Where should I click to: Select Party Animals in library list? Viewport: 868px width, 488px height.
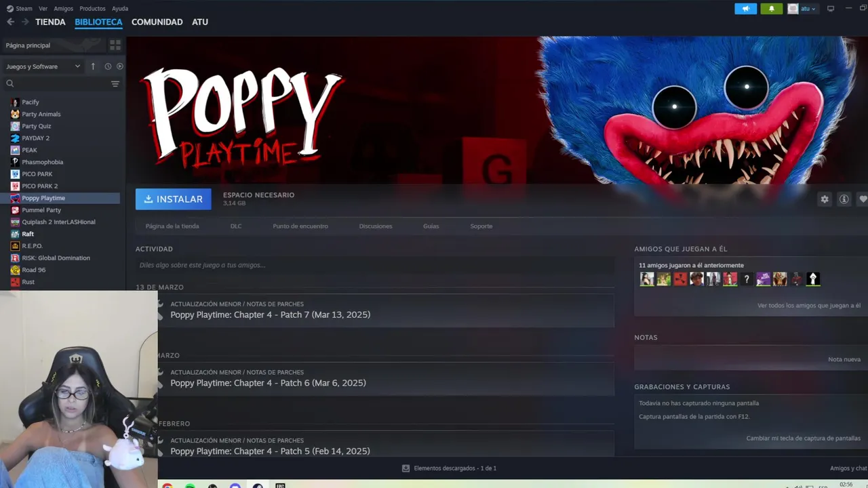[x=41, y=114]
